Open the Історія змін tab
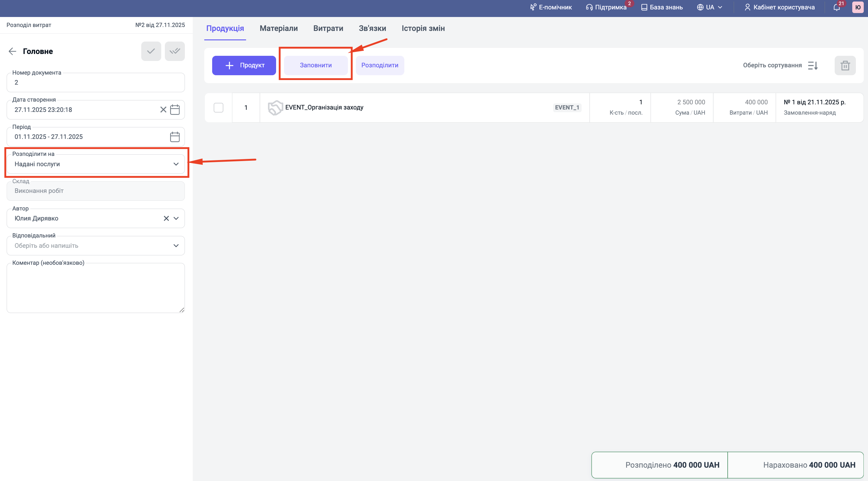Image resolution: width=868 pixels, height=481 pixels. click(423, 28)
